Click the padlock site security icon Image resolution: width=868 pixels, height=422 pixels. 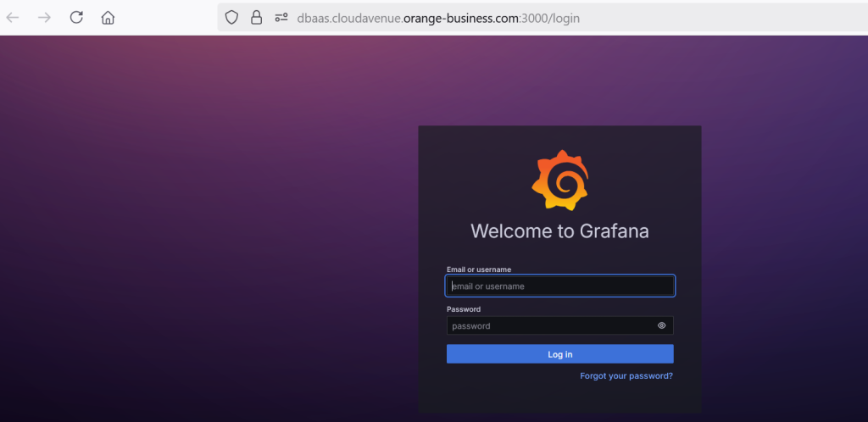(x=256, y=18)
